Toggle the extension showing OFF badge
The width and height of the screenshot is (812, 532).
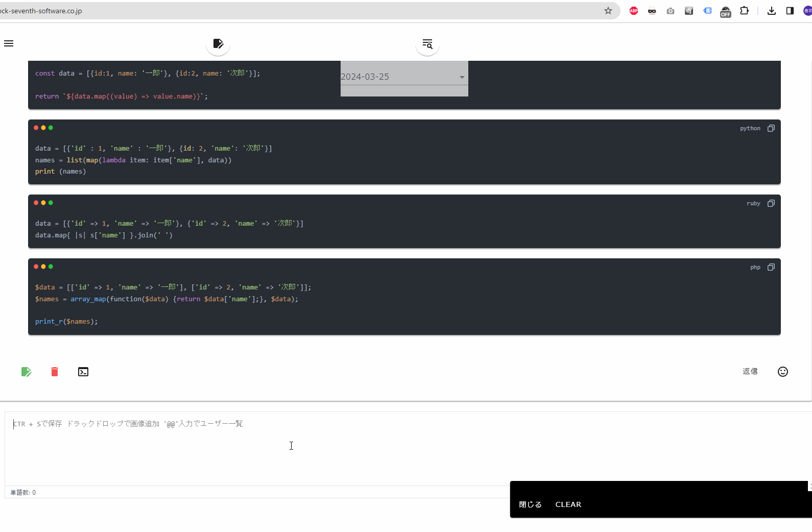pos(726,12)
